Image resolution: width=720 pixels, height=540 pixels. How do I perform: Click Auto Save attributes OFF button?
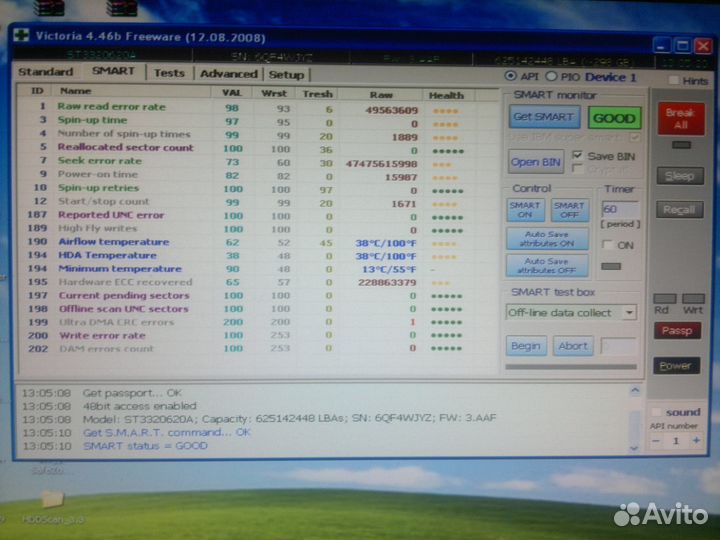[x=546, y=265]
